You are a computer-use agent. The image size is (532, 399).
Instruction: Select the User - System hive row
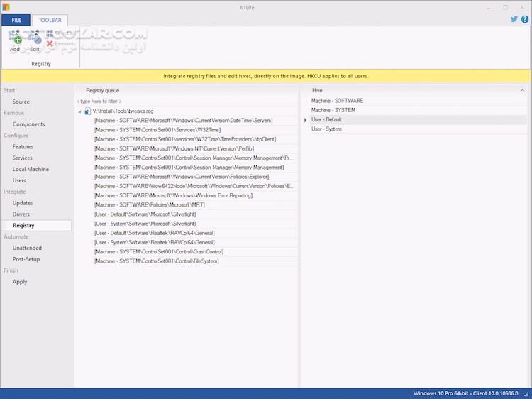pos(326,129)
